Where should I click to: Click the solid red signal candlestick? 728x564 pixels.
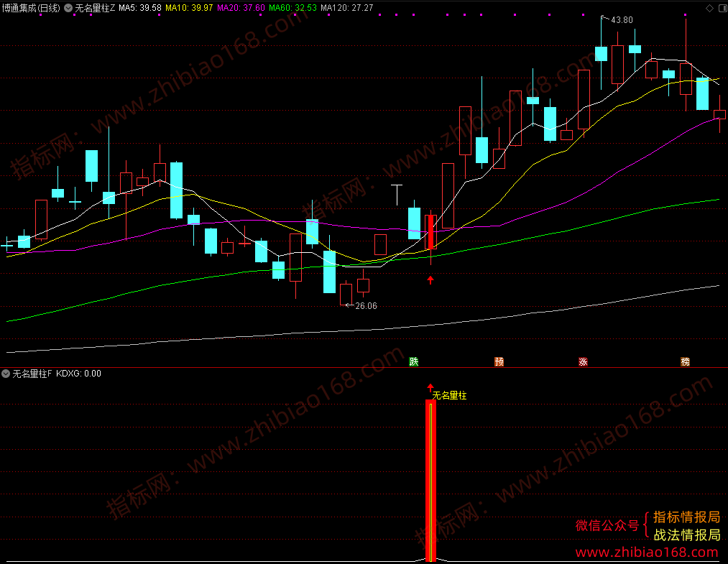[x=431, y=232]
